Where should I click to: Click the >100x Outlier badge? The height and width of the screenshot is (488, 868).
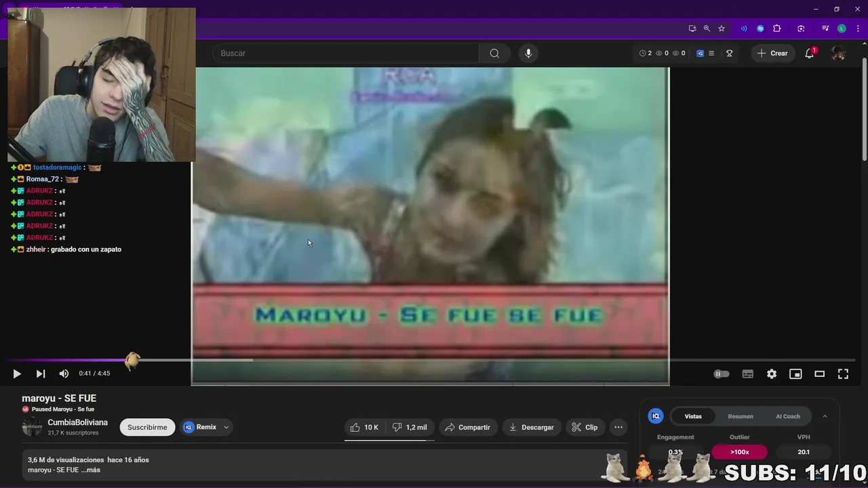click(740, 452)
